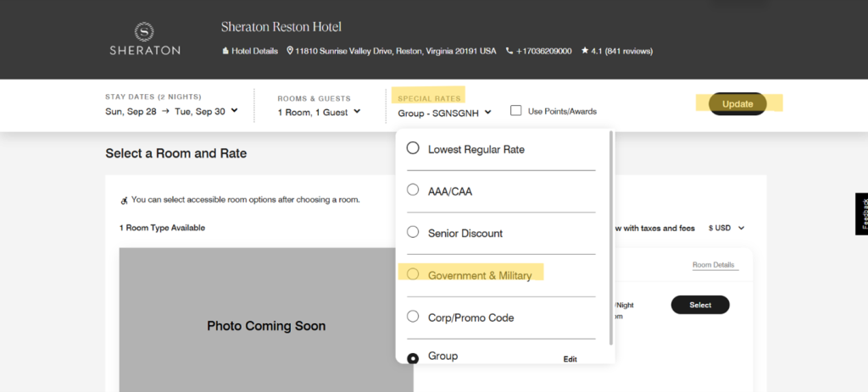Select Lowest Regular Rate radio option
The width and height of the screenshot is (868, 392).
tap(413, 148)
